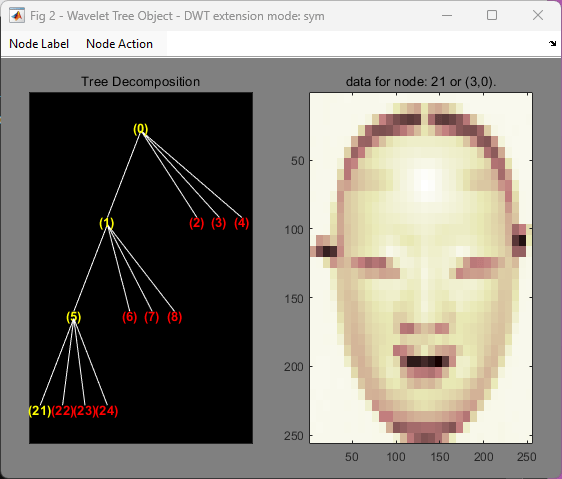Select red leaf node (22)
Screen dimensions: 562x479
tap(62, 411)
